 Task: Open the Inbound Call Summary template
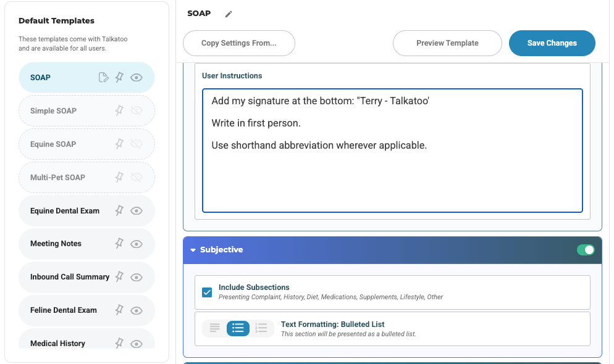(86, 277)
